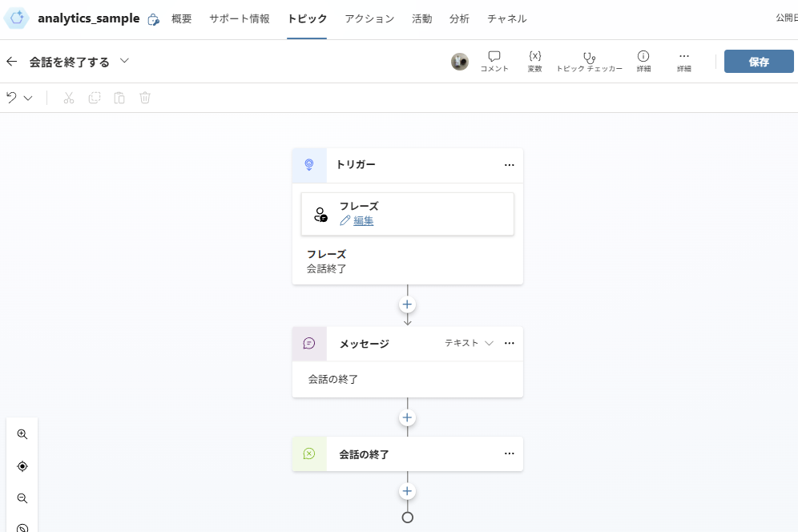Click the 会話終了 phrase text in trigger
The height and width of the screenshot is (532, 798).
click(326, 268)
